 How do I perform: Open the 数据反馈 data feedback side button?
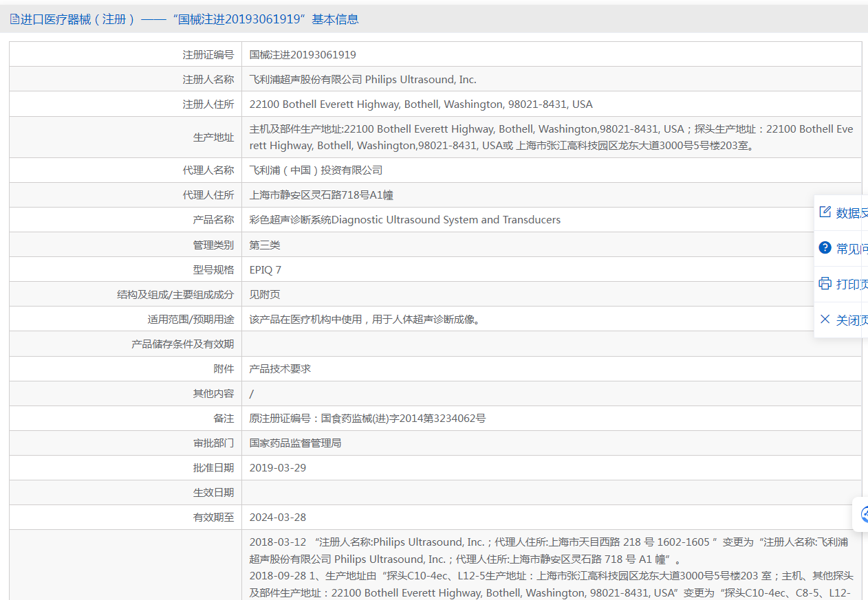[841, 213]
